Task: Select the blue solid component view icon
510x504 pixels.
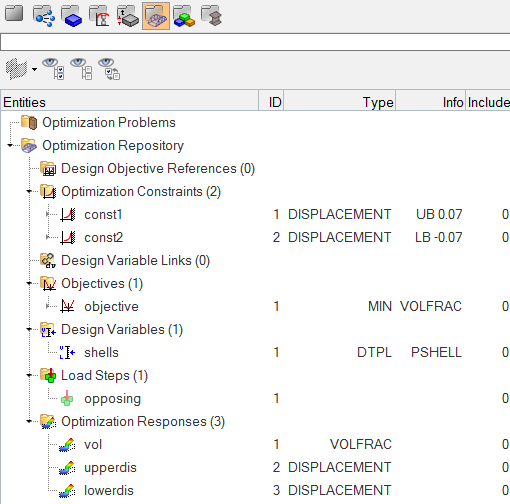Action: click(72, 16)
